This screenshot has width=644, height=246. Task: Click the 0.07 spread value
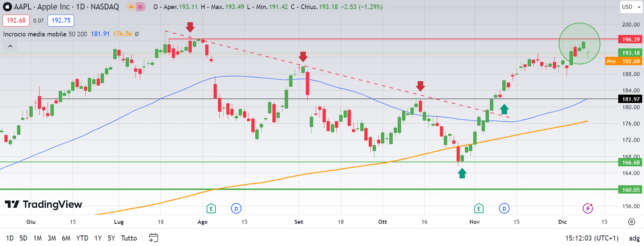(39, 21)
